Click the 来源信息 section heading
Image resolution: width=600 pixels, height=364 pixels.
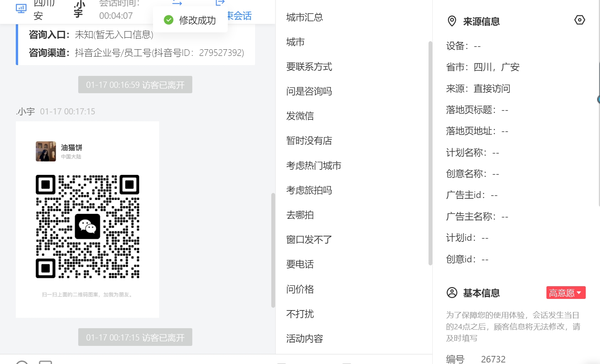[481, 22]
